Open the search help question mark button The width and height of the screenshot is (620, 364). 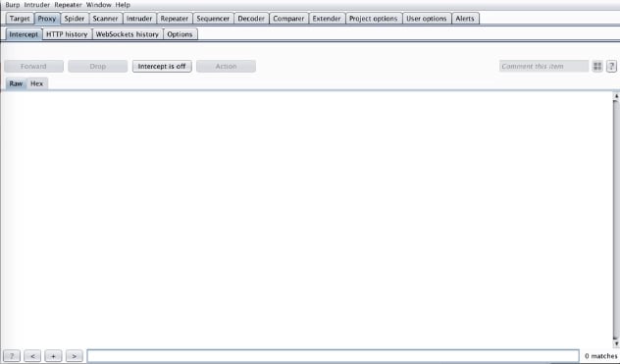(x=12, y=356)
